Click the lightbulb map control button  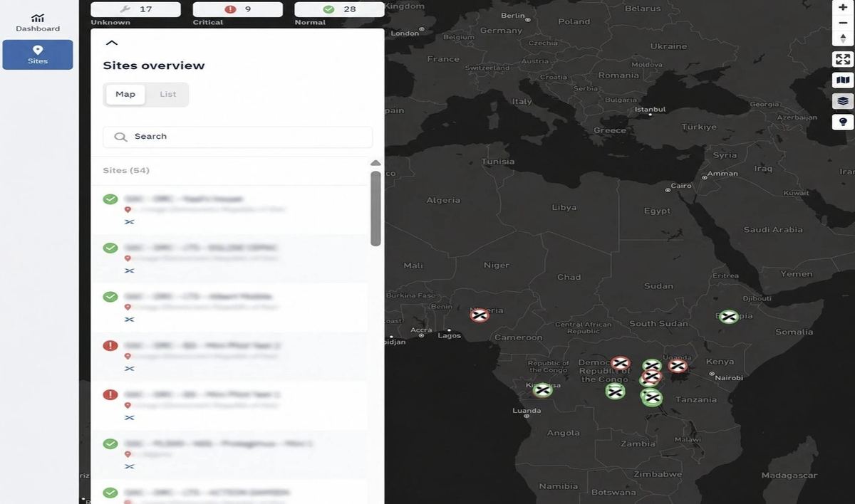tap(843, 122)
